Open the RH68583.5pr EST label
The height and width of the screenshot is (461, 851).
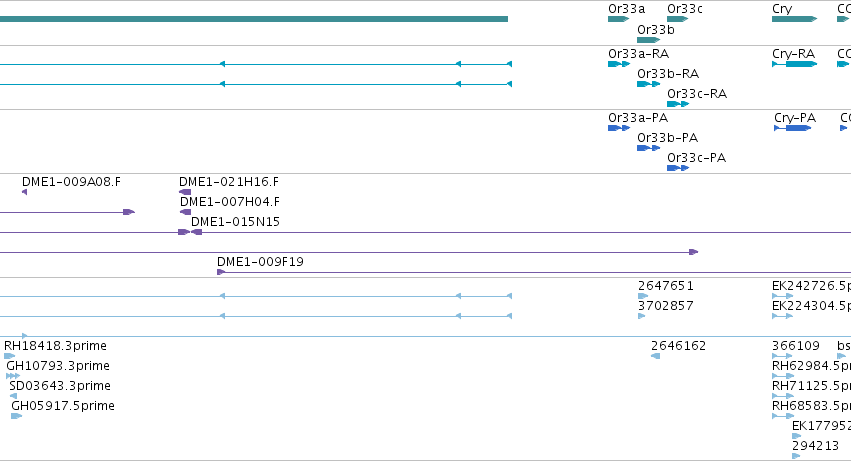point(811,407)
